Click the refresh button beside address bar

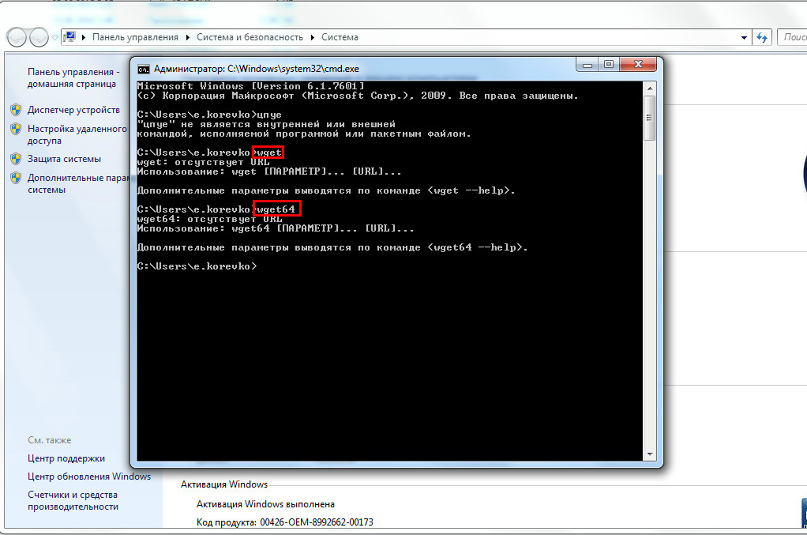[762, 37]
